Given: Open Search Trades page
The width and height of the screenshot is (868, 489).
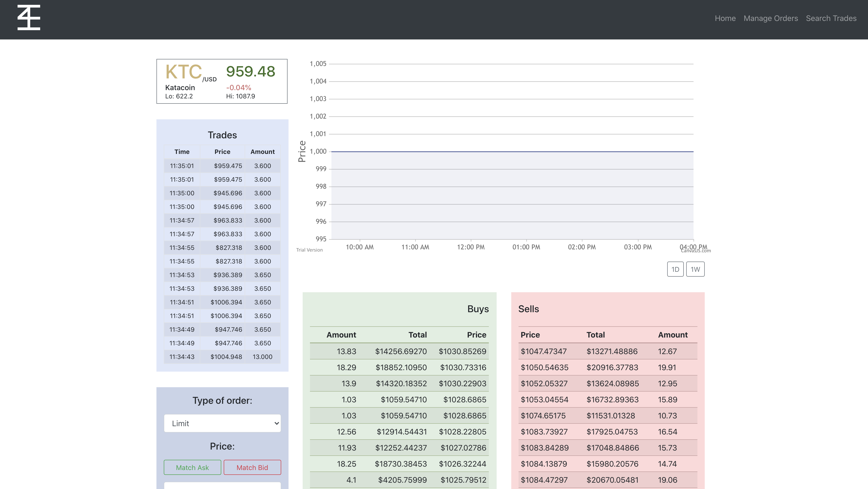Looking at the screenshot, I should click(831, 18).
